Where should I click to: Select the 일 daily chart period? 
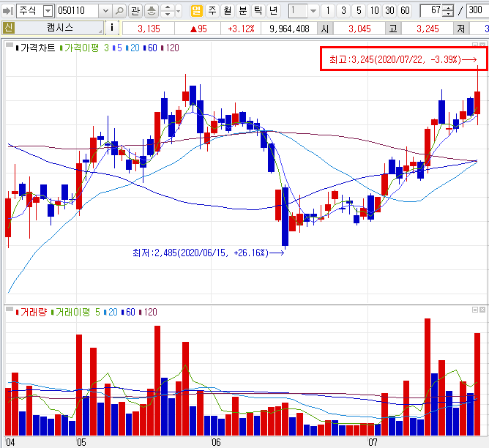pos(196,11)
